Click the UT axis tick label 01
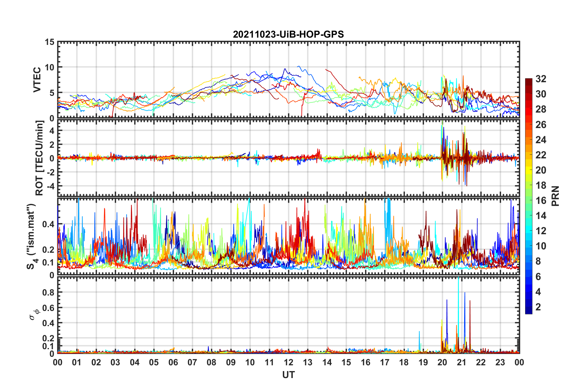Image resolution: width=577 pixels, height=392 pixels. coord(77,362)
